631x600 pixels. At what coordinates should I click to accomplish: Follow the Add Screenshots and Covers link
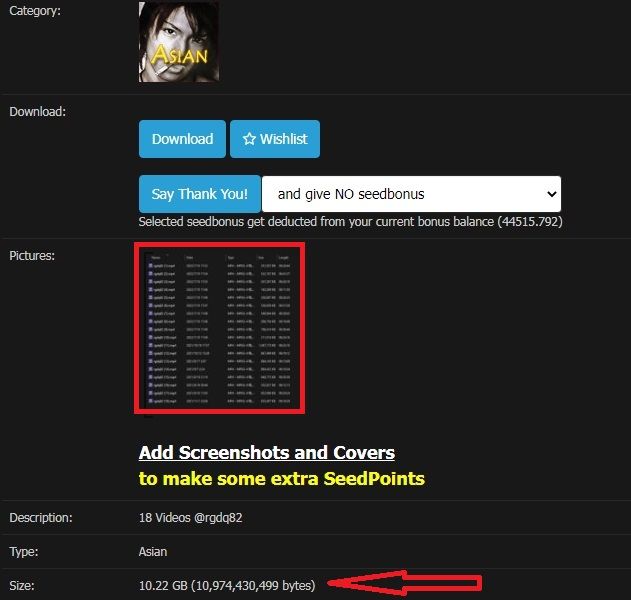pyautogui.click(x=266, y=452)
